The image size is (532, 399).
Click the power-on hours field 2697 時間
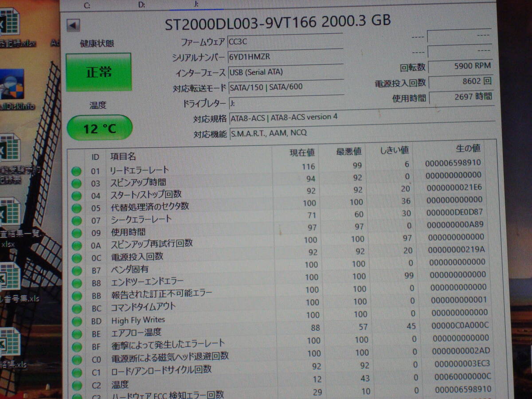[x=462, y=97]
